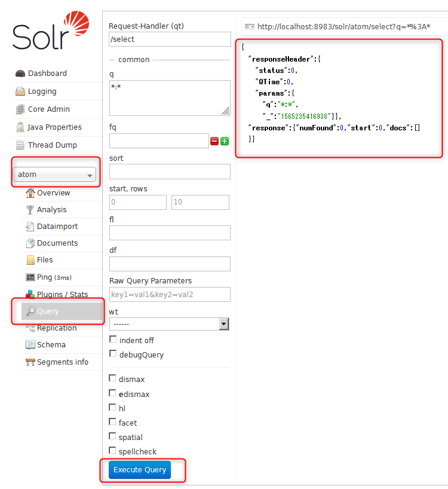Screen dimensions: 448x489
Task: Click the df default field input
Action: pos(170,264)
